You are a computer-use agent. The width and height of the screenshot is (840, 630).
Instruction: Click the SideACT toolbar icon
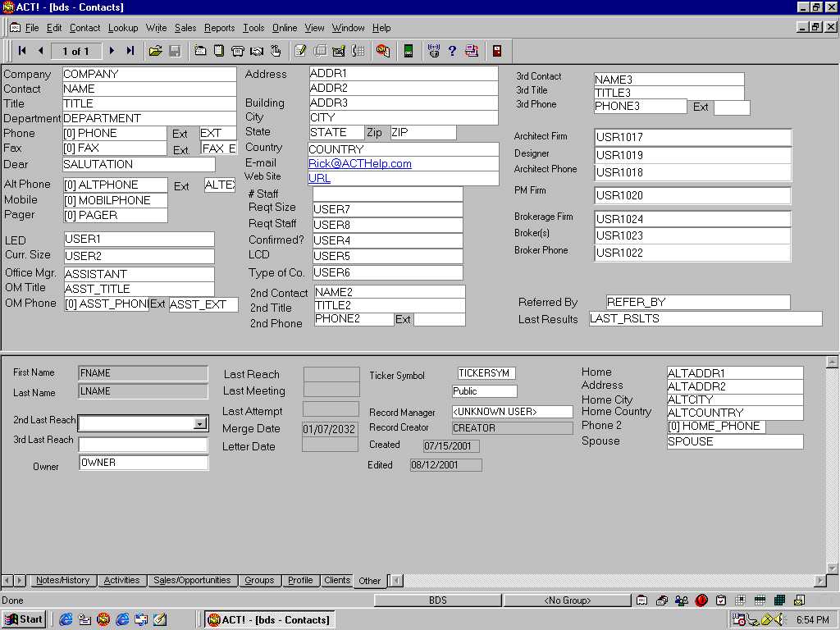coord(383,51)
